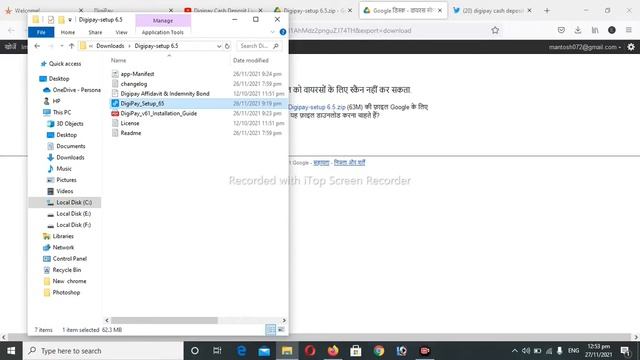The height and width of the screenshot is (360, 640).
Task: Open Microsoft Store from taskbar
Action: point(356,351)
